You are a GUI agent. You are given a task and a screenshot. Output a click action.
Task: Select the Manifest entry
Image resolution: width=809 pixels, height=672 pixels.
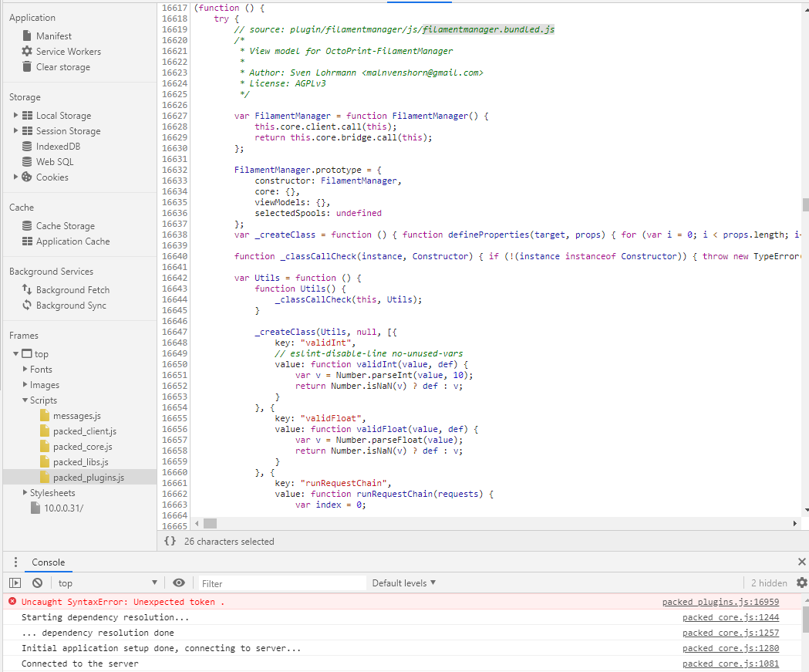54,35
